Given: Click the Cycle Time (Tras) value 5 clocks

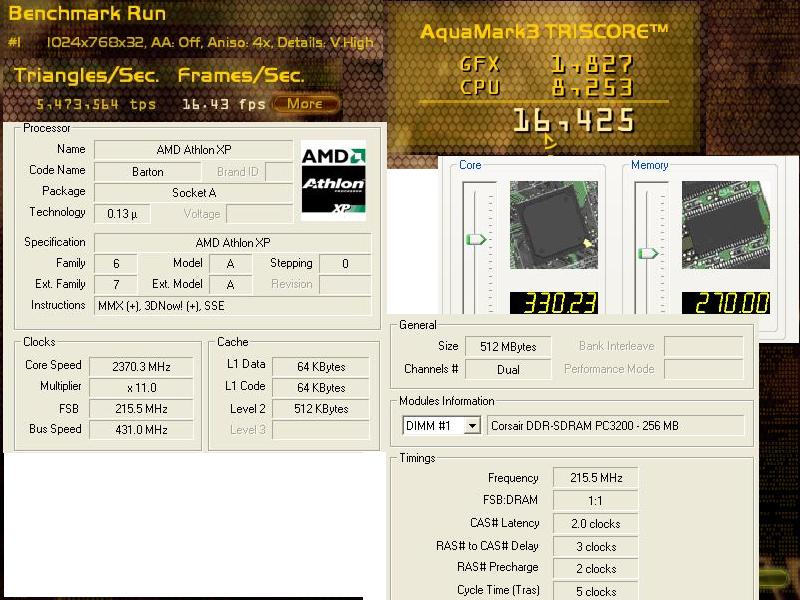Looking at the screenshot, I should click(x=596, y=591).
